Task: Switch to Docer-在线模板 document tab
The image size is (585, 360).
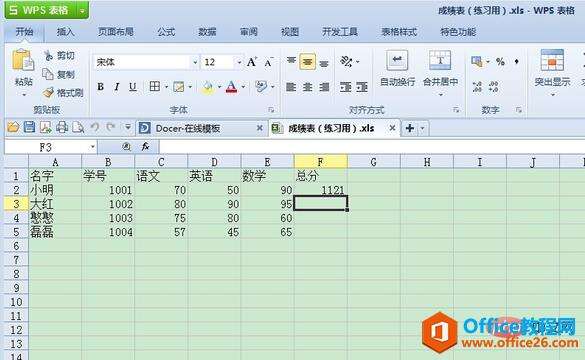Action: 201,128
